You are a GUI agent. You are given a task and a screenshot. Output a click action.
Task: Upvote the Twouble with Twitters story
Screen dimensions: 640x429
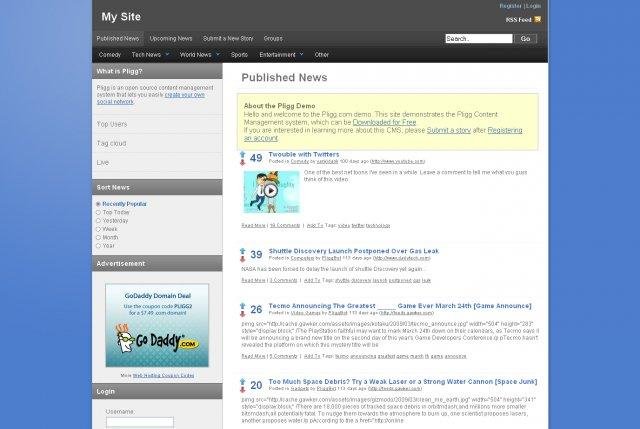tap(242, 154)
